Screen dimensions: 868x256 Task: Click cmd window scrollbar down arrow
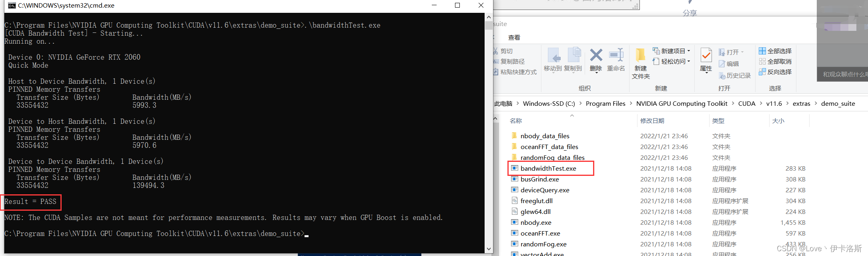(489, 249)
